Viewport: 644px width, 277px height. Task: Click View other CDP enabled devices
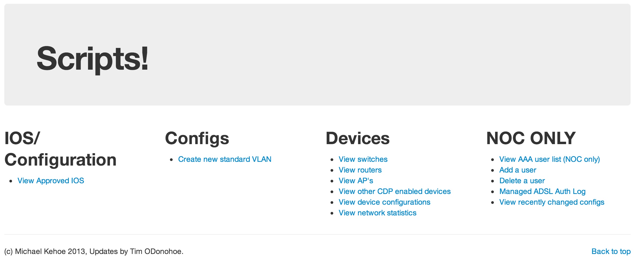point(395,192)
